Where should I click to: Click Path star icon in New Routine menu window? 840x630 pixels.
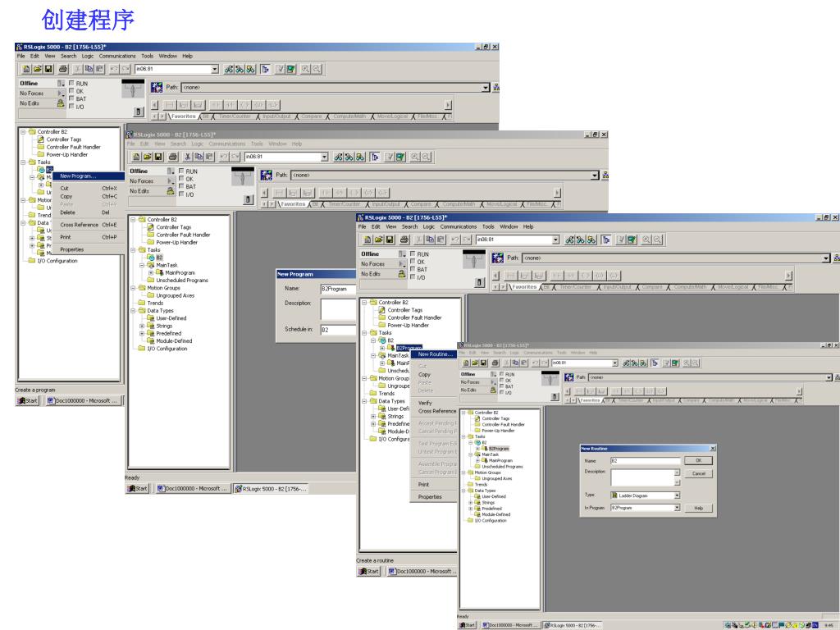498,258
